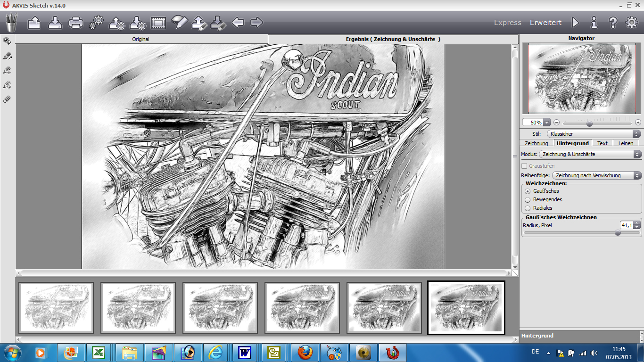Screen dimensions: 644x362
Task: Select the eraser tool in left sidebar
Action: (x=7, y=99)
